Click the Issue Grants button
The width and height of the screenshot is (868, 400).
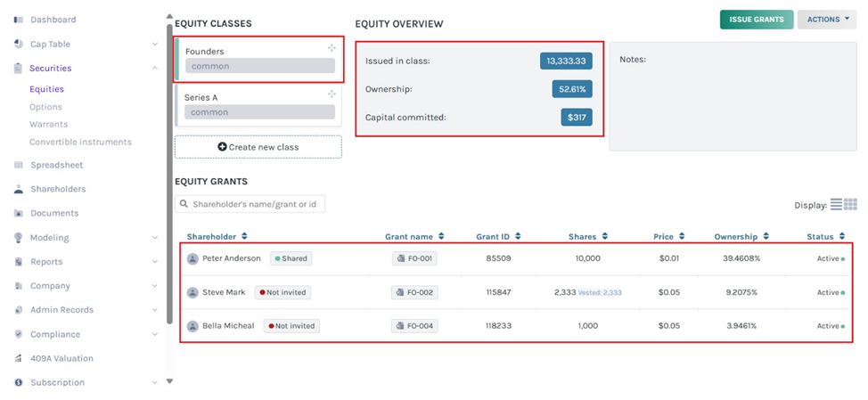tap(757, 20)
